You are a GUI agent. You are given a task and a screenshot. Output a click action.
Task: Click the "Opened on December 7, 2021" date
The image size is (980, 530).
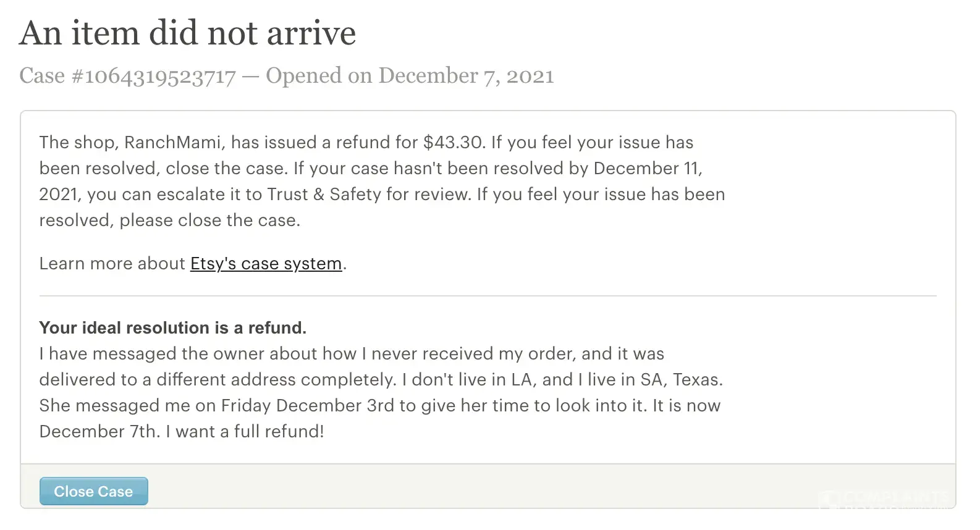tap(410, 76)
